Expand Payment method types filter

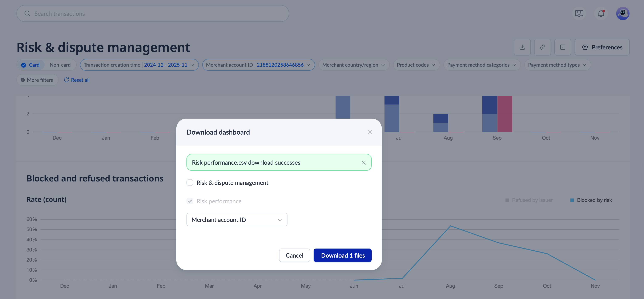(557, 65)
